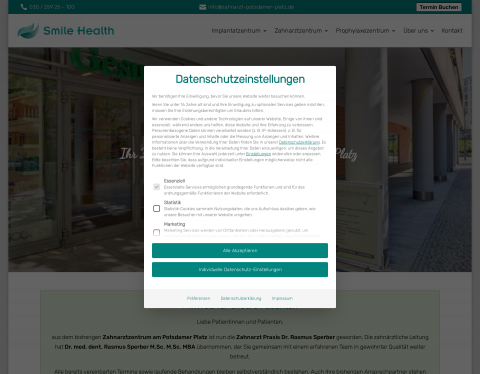Click Alle Akzeptieren button
The height and width of the screenshot is (374, 480).
[240, 250]
